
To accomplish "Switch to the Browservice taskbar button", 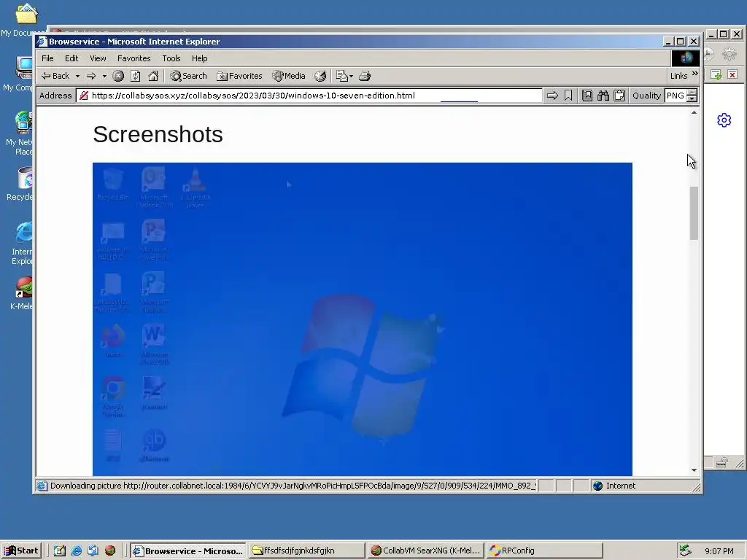I will tap(188, 551).
